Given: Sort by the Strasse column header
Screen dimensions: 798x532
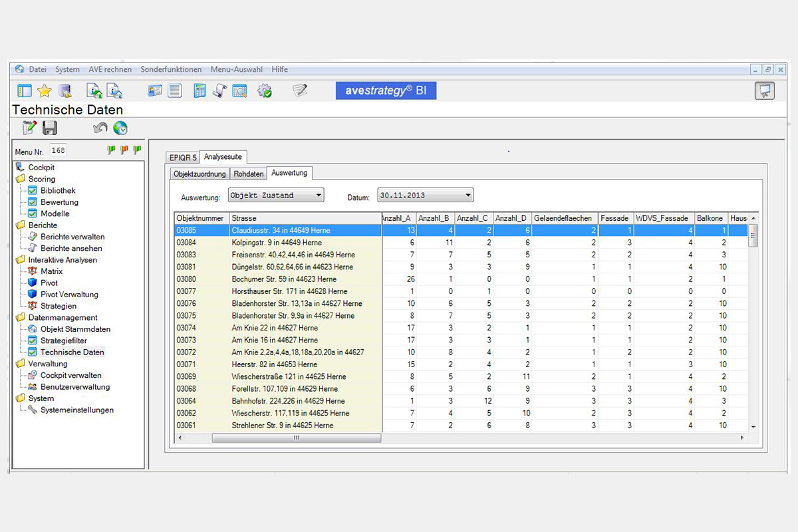Looking at the screenshot, I should 305,218.
